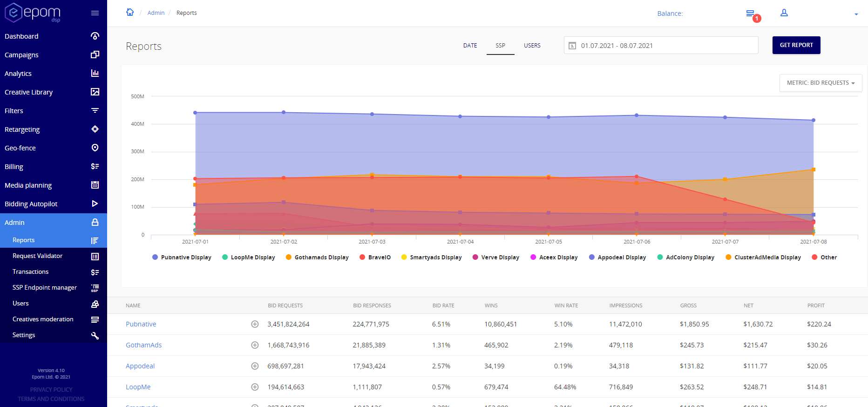Click the Analytics bar chart icon

tap(95, 73)
